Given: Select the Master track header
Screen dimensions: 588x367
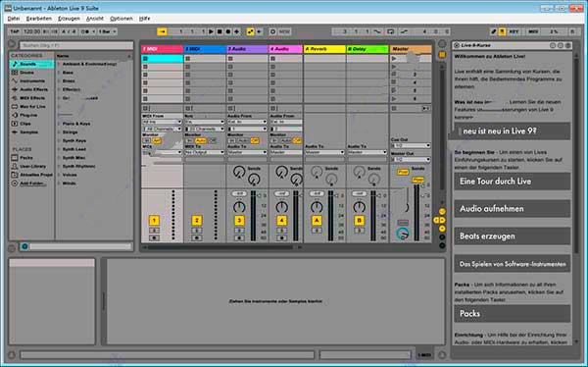Looking at the screenshot, I should click(411, 49).
